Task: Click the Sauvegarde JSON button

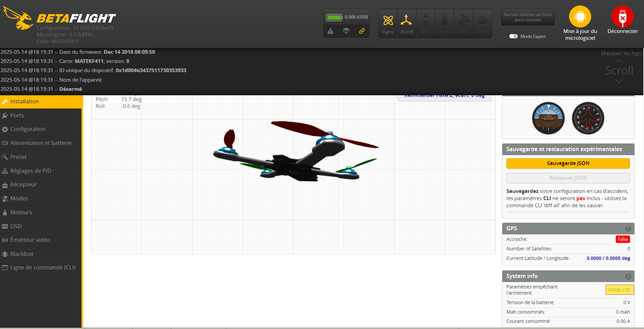Action: click(568, 163)
